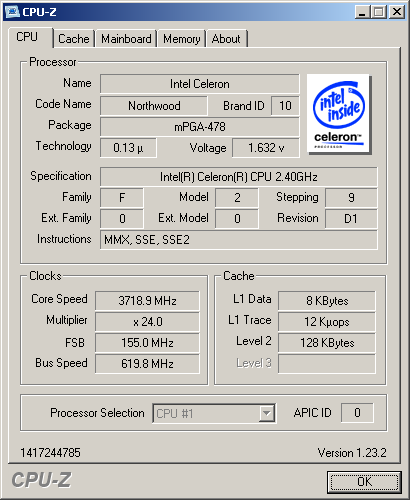This screenshot has width=410, height=500.
Task: Click the FSB value 155.0 MHz
Action: (x=147, y=343)
